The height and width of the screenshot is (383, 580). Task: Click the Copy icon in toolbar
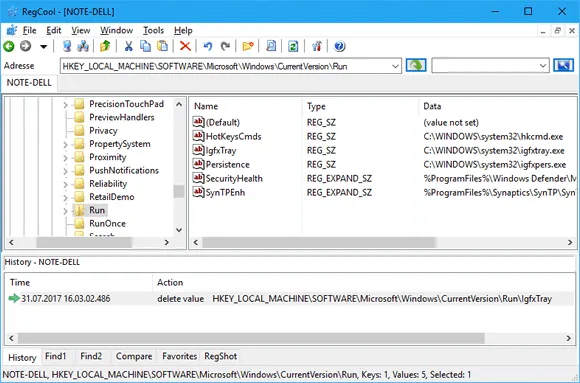pyautogui.click(x=145, y=46)
